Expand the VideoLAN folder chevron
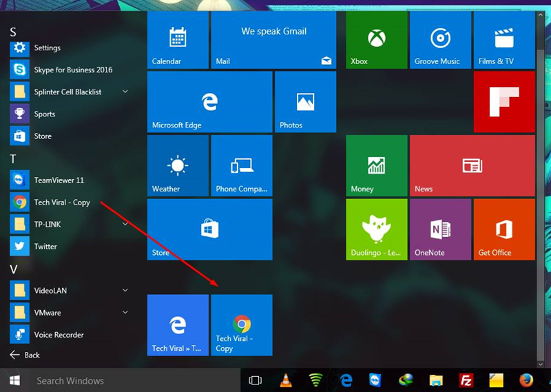Screen dimensions: 551x392 pos(125,291)
